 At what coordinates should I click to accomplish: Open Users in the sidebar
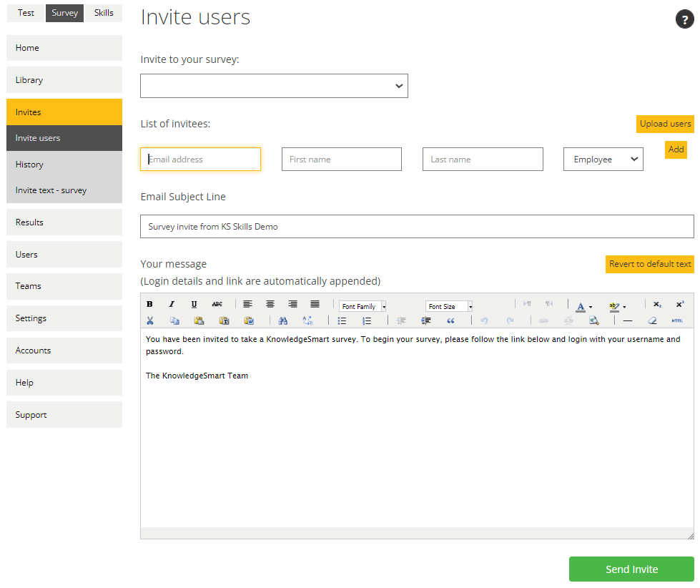[64, 255]
